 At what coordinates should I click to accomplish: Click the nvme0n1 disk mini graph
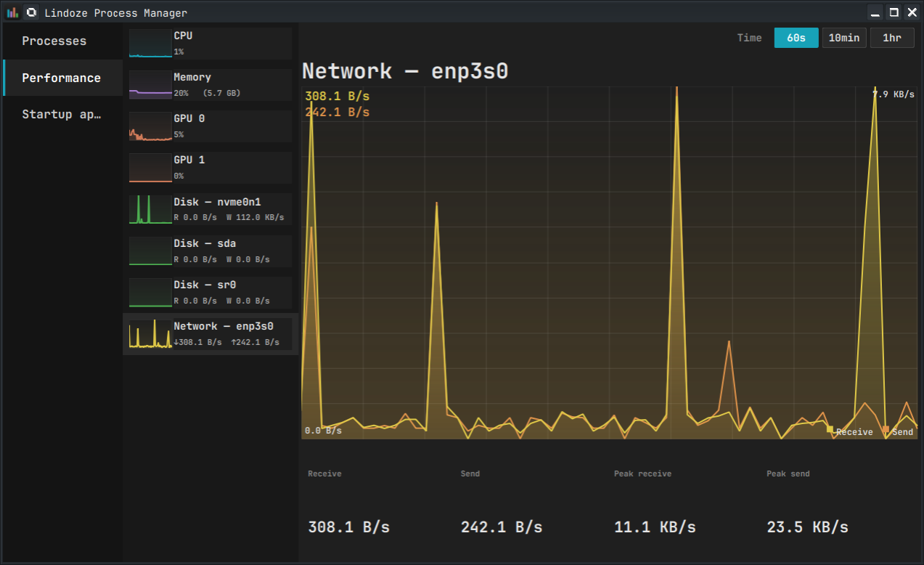tap(150, 209)
